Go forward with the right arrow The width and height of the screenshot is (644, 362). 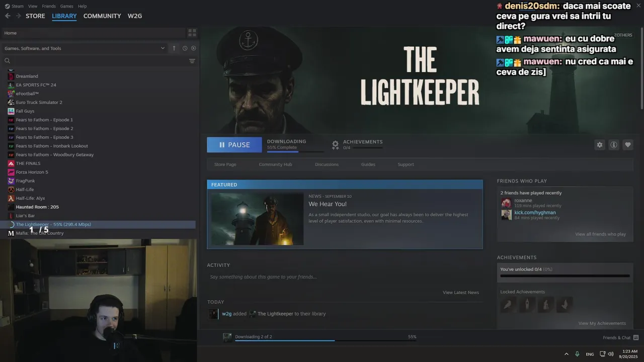[18, 16]
